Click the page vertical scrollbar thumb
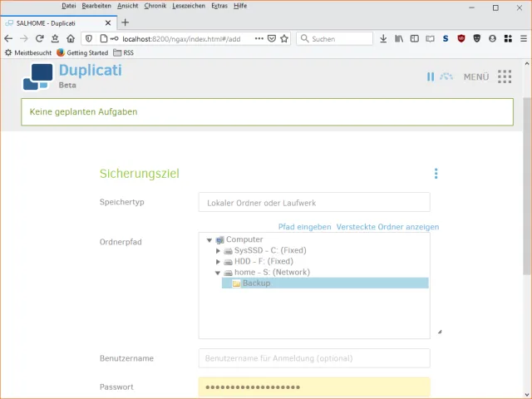This screenshot has height=399, width=532. click(x=527, y=186)
